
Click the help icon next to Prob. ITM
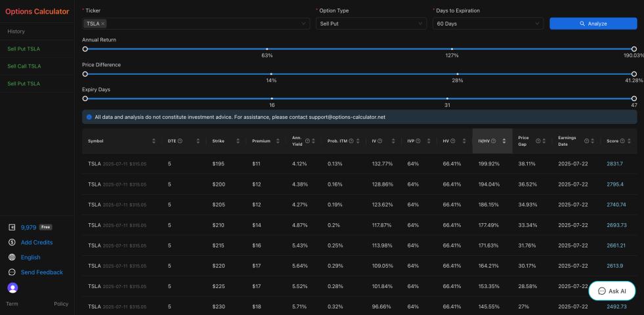[x=351, y=141]
